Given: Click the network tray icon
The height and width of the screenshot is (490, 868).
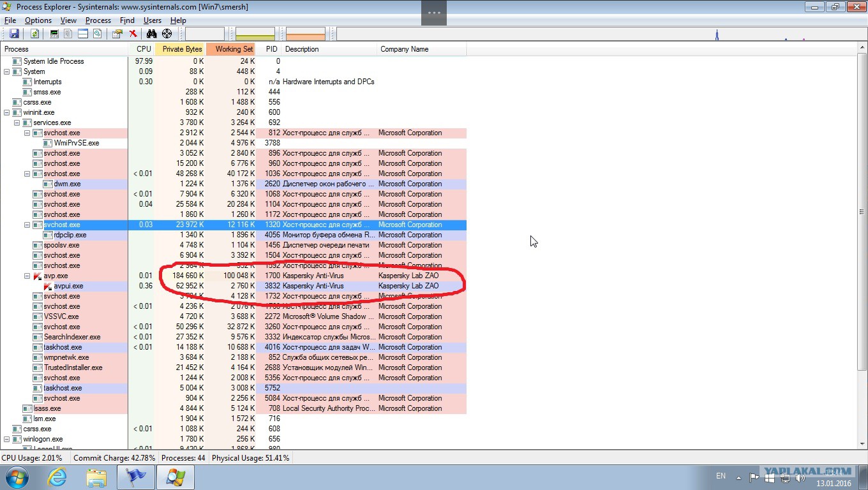Looking at the screenshot, I should pyautogui.click(x=786, y=478).
